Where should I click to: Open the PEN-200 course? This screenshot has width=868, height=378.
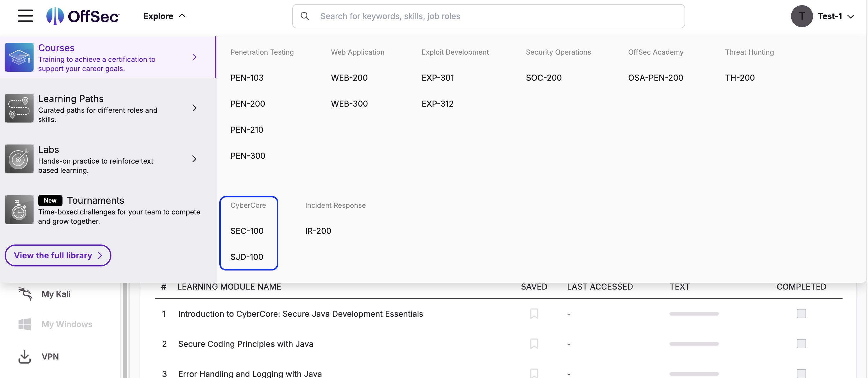(247, 103)
